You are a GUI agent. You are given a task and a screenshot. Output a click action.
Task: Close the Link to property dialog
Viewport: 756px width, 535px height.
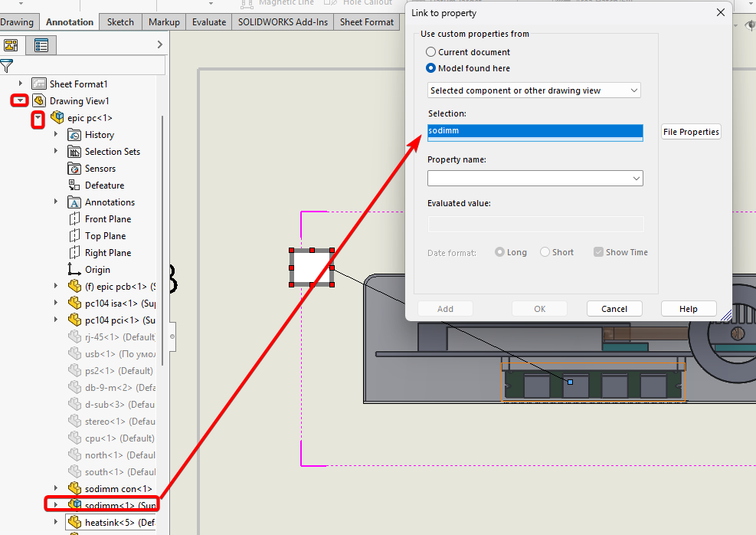(x=720, y=12)
